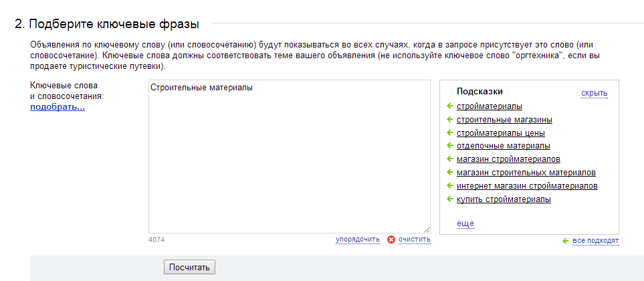Click the Посчитать button
644x281 pixels.
tap(189, 267)
